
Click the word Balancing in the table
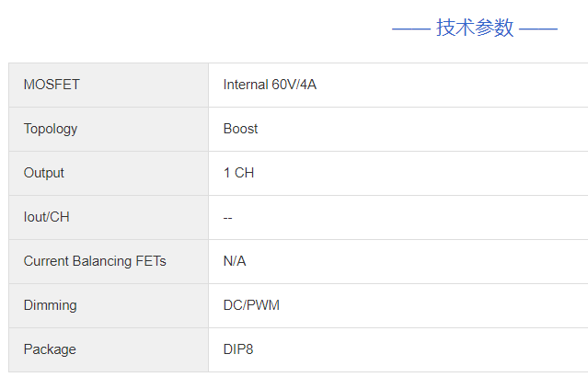coord(102,261)
